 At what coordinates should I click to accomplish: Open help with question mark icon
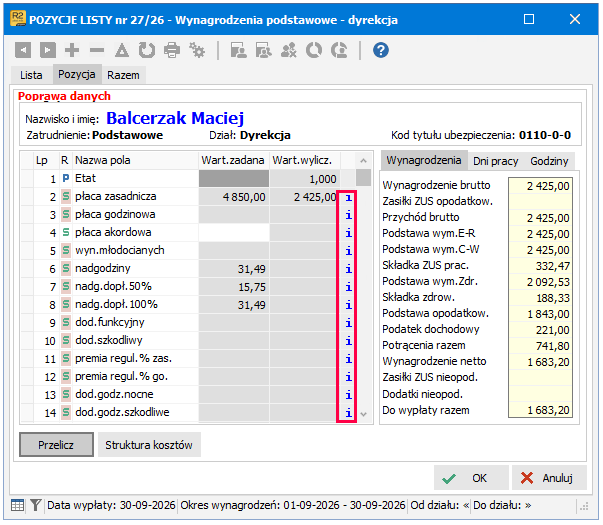[x=381, y=50]
